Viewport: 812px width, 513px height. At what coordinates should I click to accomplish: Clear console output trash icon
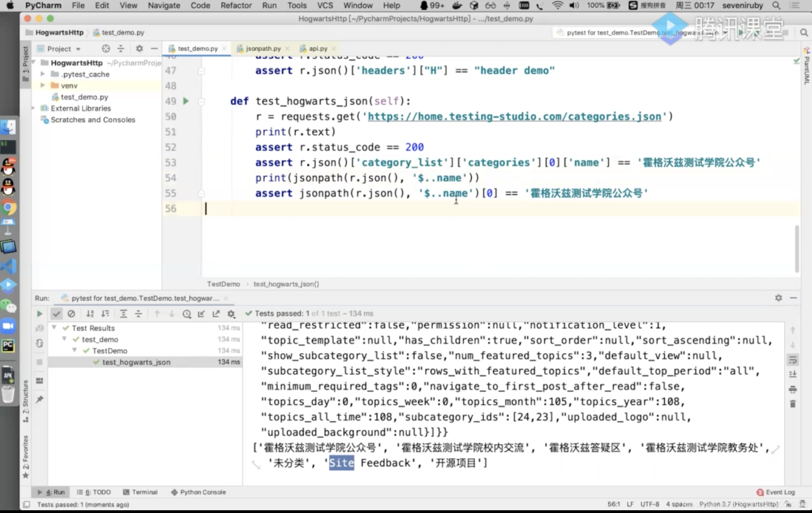pyautogui.click(x=793, y=404)
